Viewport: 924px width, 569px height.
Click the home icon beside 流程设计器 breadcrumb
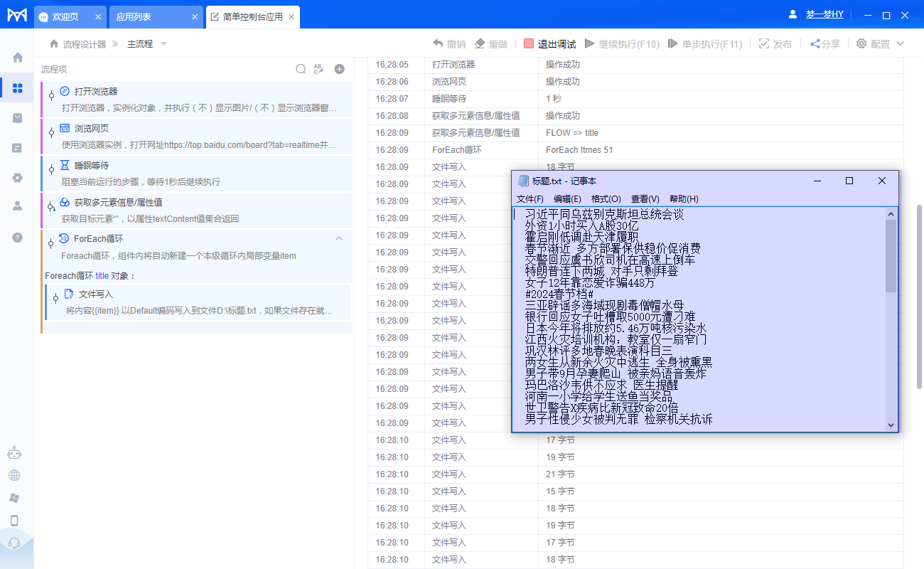click(x=54, y=43)
